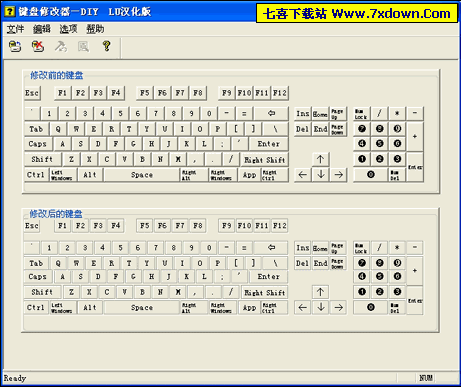Viewport: 461px width, 387px height.
Task: Select End key on 修改前的键盘
Action: [x=320, y=129]
